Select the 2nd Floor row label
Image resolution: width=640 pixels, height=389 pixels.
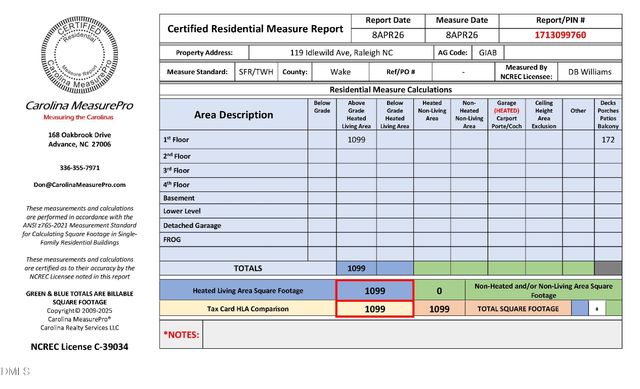click(177, 156)
